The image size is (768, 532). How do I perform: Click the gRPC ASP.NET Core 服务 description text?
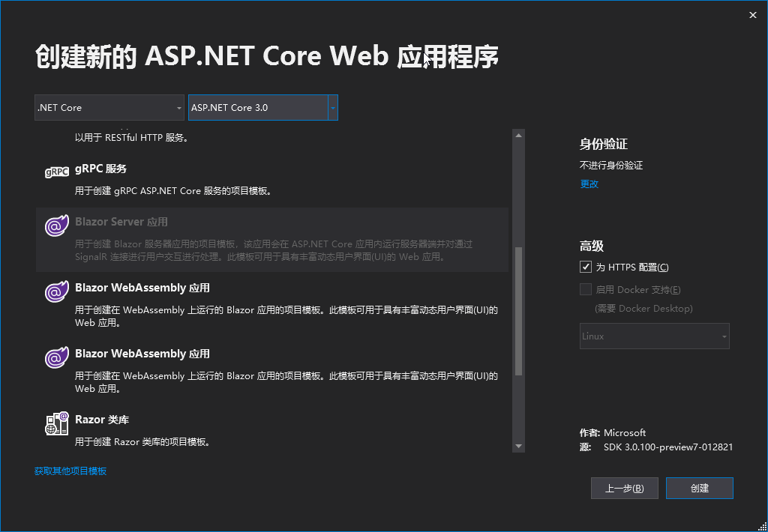[173, 191]
